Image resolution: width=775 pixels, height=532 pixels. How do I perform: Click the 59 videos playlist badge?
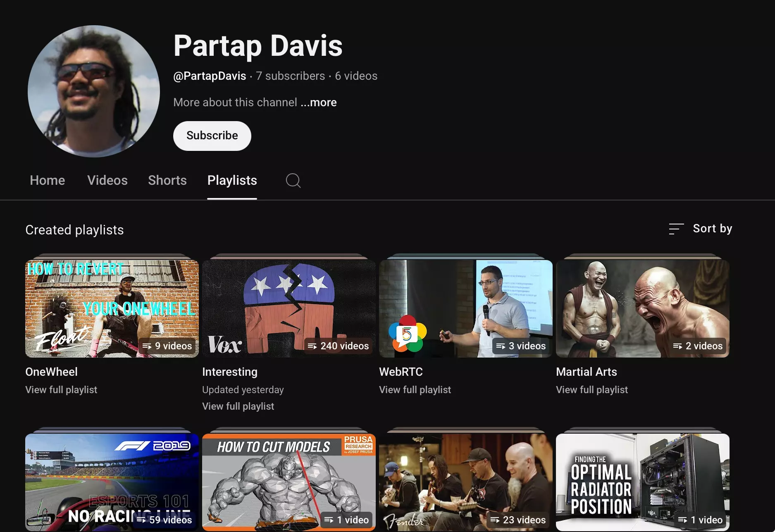[164, 520]
